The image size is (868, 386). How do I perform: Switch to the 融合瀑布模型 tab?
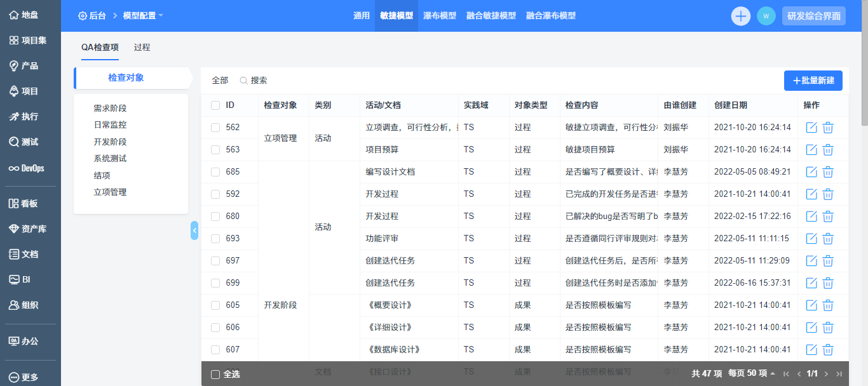coord(551,16)
